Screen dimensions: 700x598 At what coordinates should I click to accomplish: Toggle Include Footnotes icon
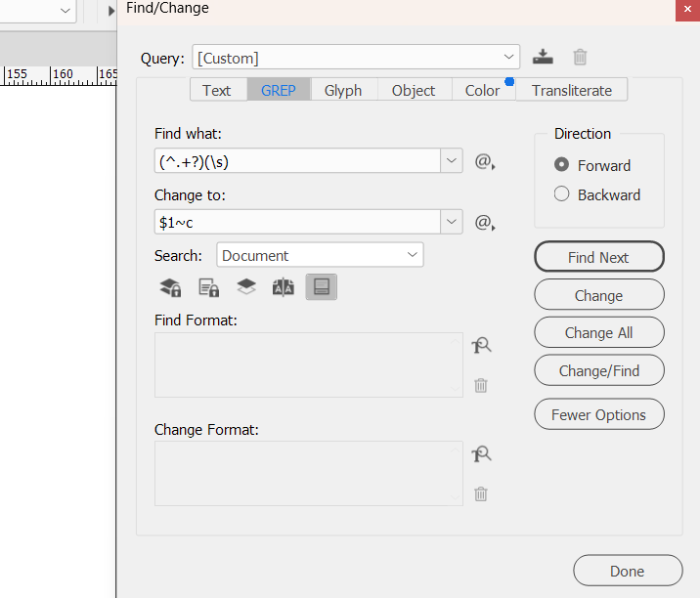point(322,286)
